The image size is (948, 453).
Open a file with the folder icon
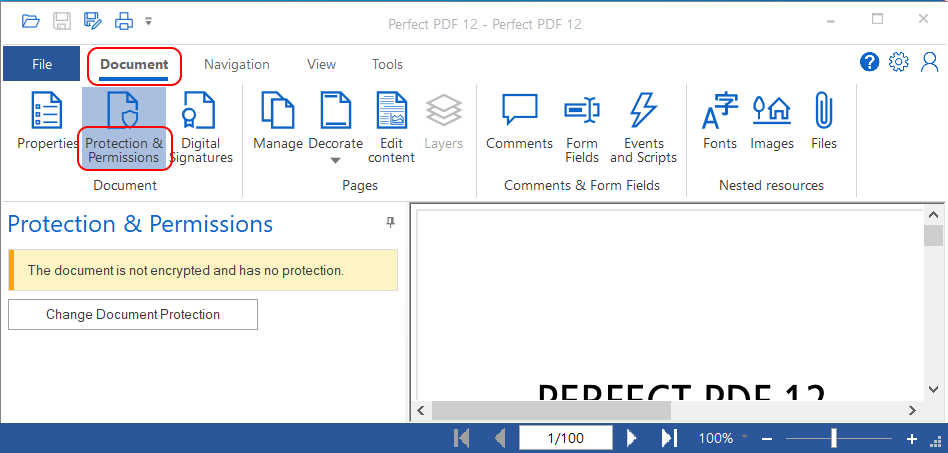point(30,21)
